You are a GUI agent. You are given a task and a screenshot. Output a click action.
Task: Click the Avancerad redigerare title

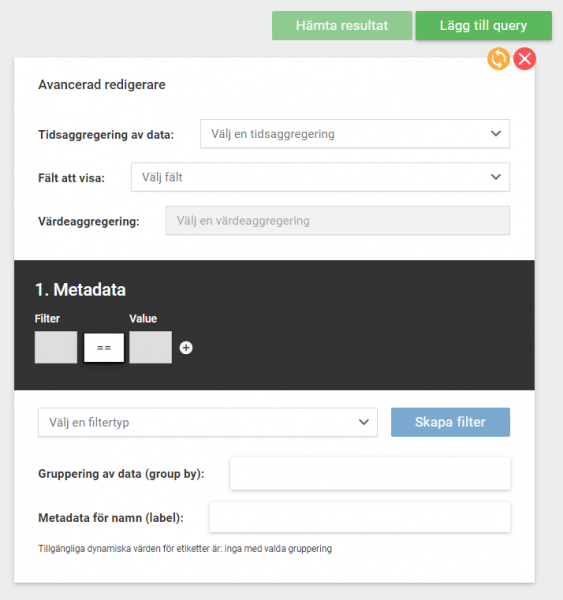pyautogui.click(x=102, y=85)
